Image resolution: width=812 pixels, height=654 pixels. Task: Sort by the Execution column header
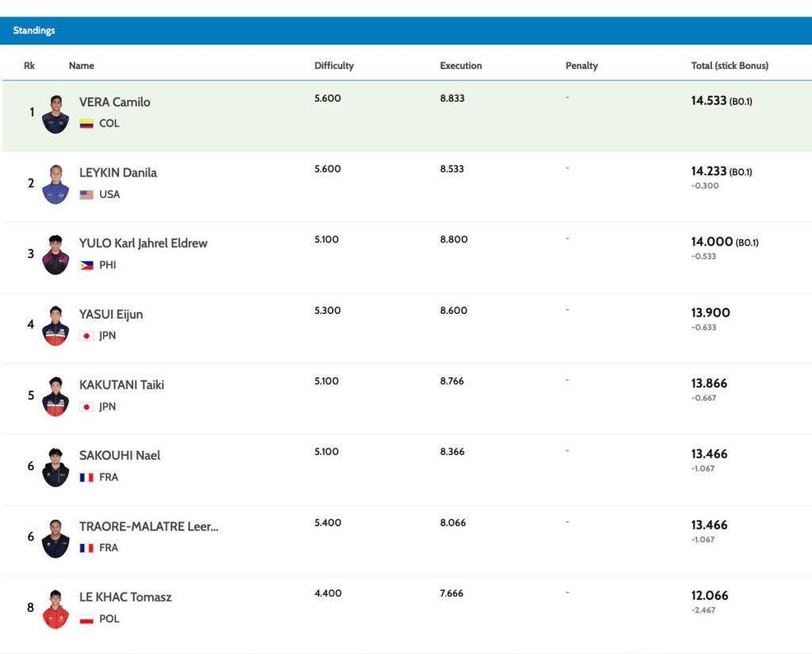[x=461, y=66]
